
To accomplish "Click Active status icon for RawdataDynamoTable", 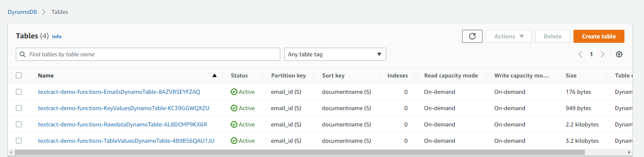I will click(x=234, y=124).
